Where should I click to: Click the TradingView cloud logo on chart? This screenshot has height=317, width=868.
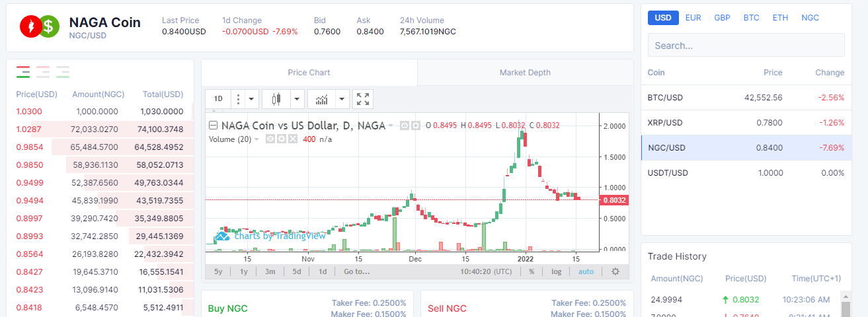point(222,236)
